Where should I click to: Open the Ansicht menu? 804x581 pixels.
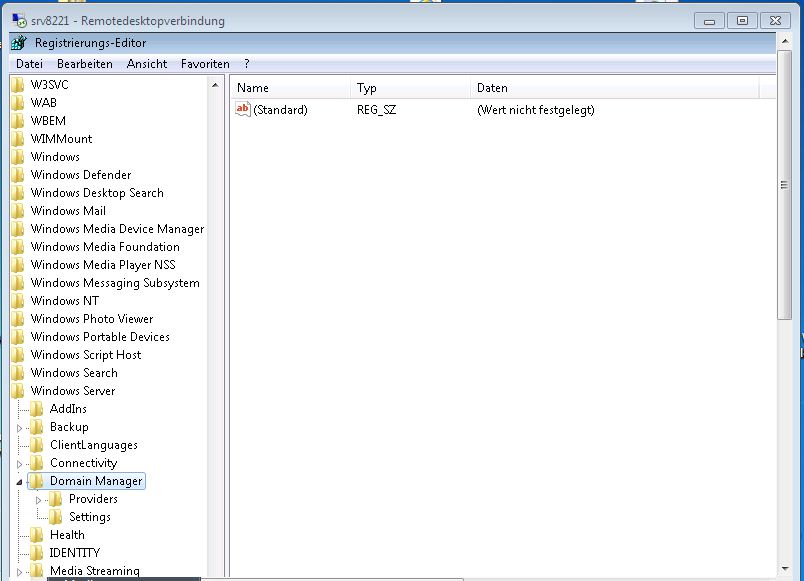coord(147,64)
